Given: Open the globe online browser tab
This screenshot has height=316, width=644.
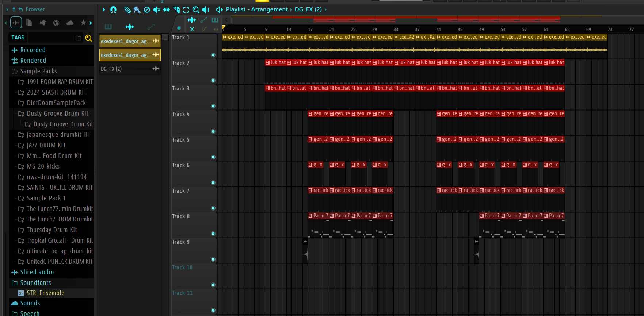Looking at the screenshot, I should pyautogui.click(x=56, y=23).
